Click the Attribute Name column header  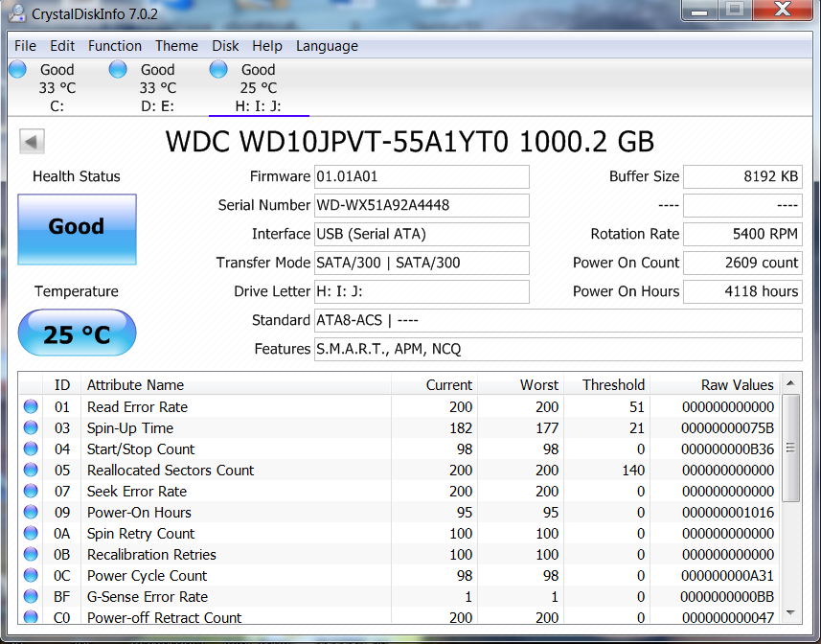[x=236, y=385]
